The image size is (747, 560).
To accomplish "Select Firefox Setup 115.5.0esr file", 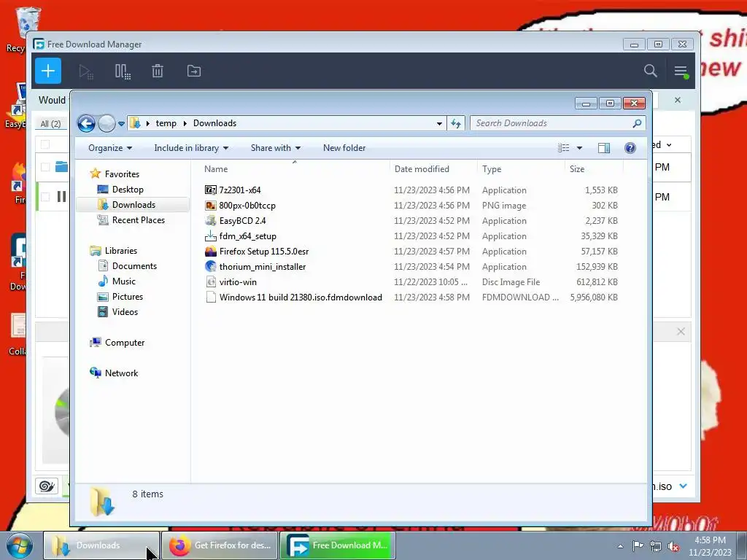I will pyautogui.click(x=264, y=251).
